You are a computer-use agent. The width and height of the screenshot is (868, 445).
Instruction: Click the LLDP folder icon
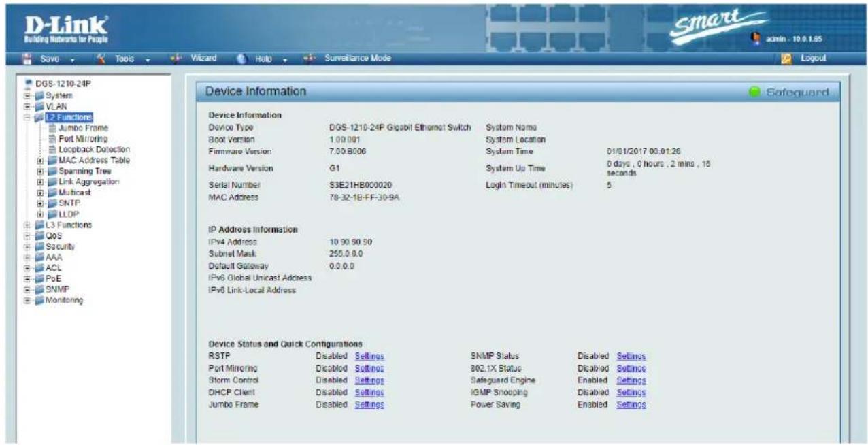click(x=52, y=214)
